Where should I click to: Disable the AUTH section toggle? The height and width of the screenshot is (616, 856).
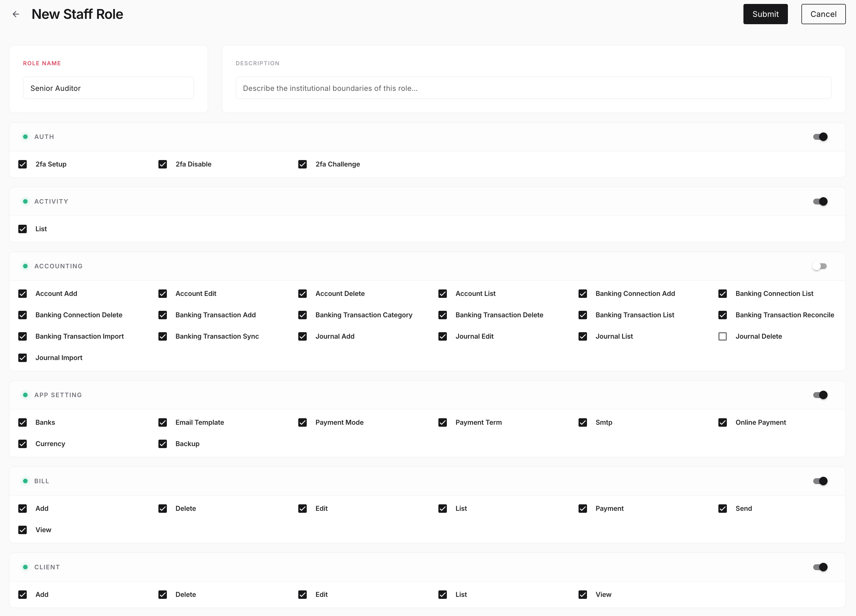(x=821, y=136)
